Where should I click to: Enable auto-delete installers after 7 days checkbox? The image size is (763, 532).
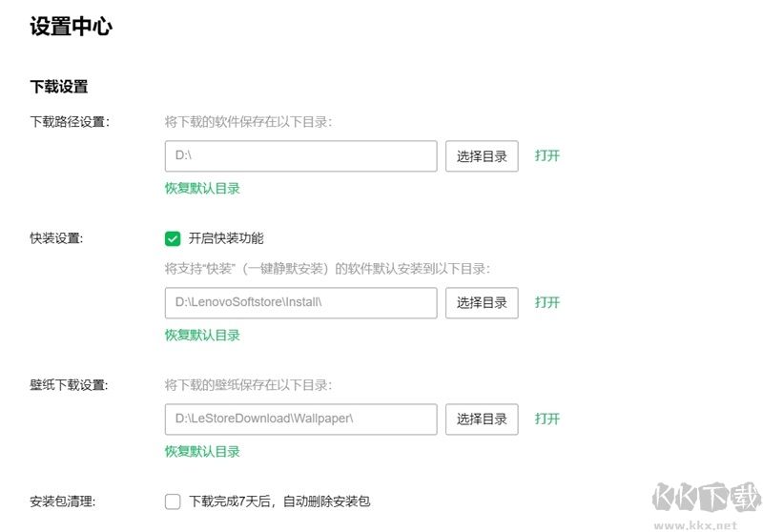[x=173, y=501]
